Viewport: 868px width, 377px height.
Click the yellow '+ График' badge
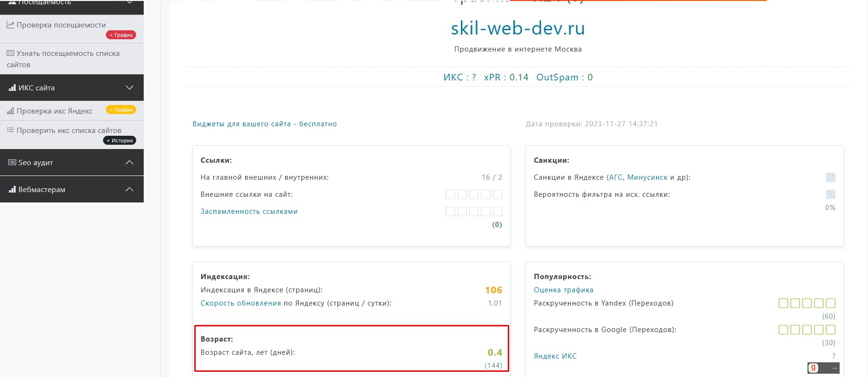(121, 110)
